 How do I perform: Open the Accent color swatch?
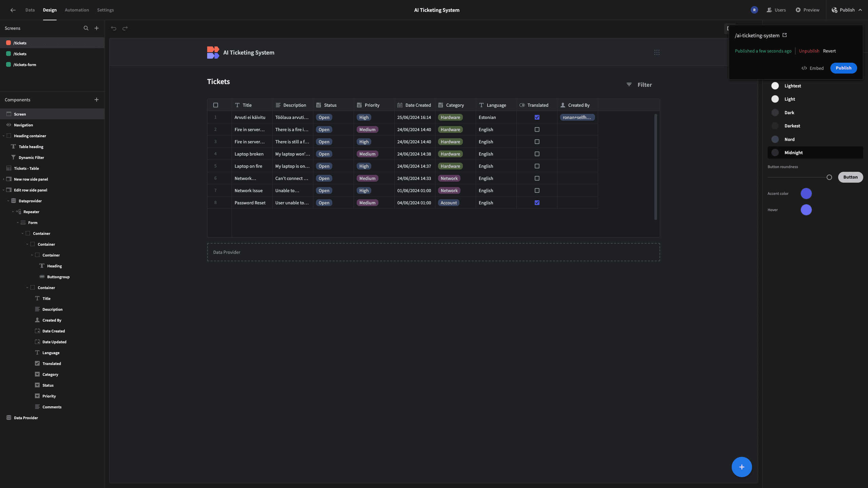point(806,194)
